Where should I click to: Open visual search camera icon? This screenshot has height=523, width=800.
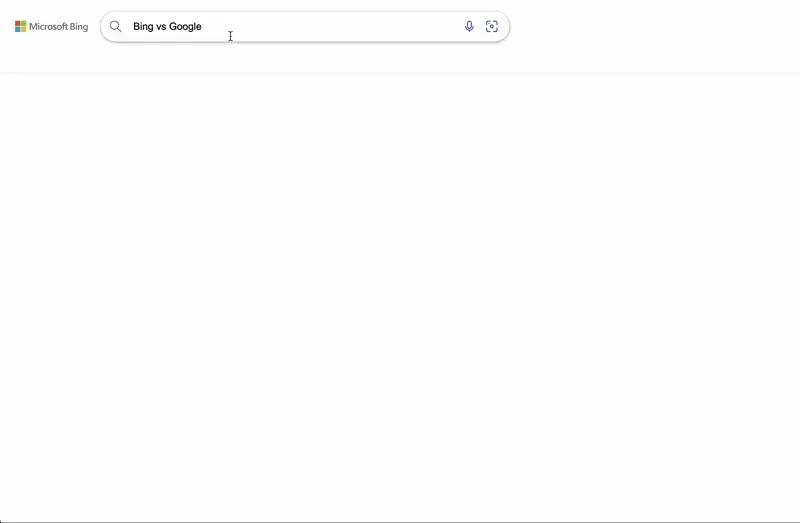click(491, 27)
